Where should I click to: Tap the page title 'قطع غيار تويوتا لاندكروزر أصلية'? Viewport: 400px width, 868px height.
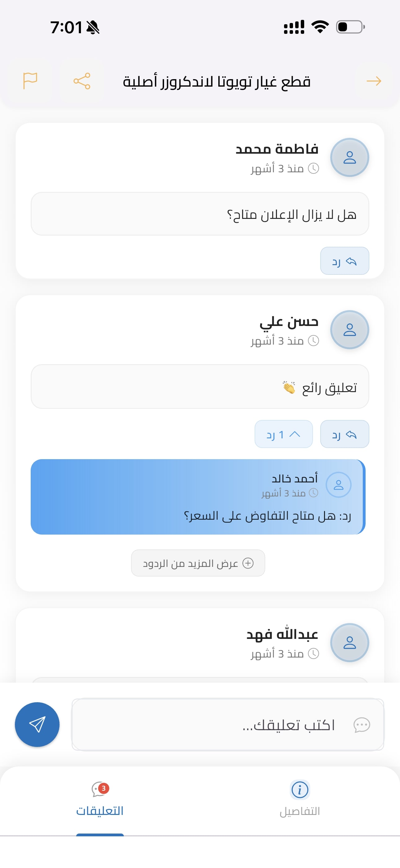click(216, 82)
